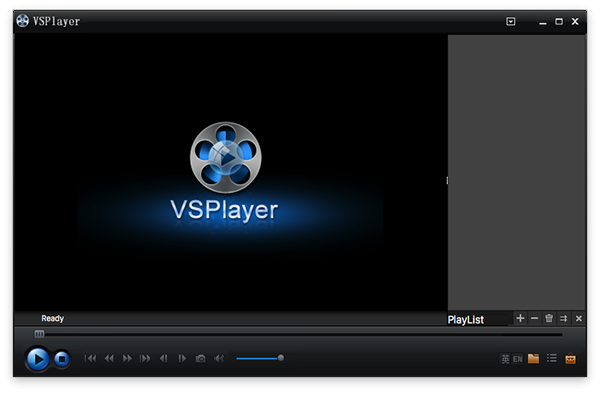Screen dimensions: 600x393
Task: Click the Stop playback button
Action: pyautogui.click(x=62, y=359)
